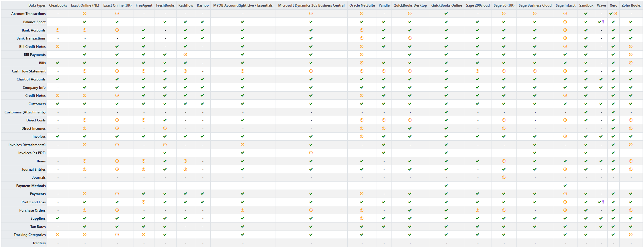
Task: Click Direct Costs checkmark under FreshBooks
Action: click(x=165, y=120)
